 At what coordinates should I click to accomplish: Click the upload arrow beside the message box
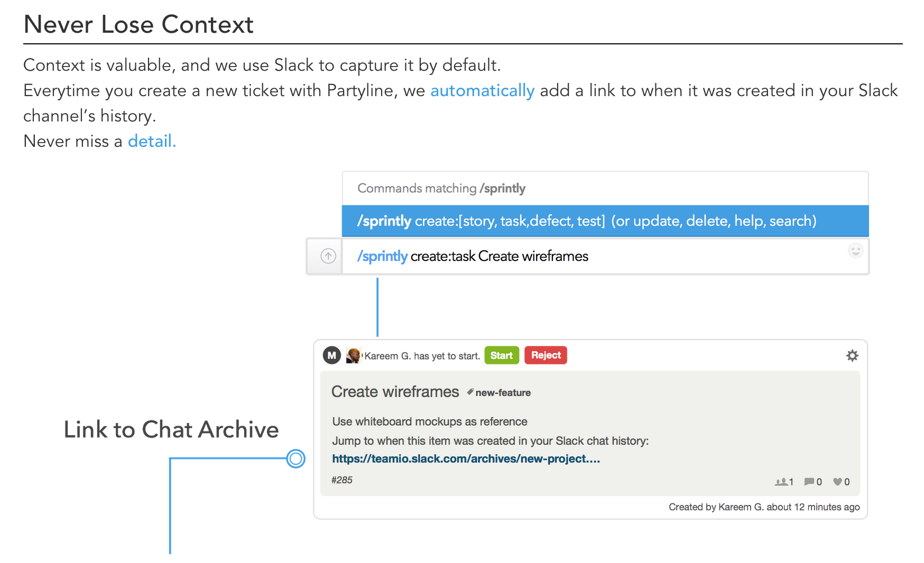coord(328,256)
